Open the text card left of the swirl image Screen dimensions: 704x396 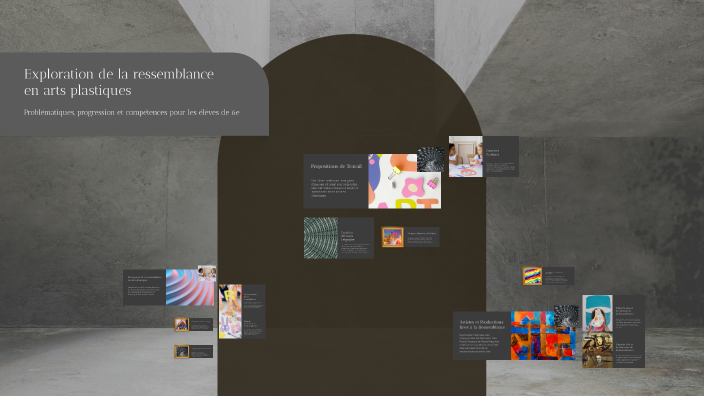(145, 287)
